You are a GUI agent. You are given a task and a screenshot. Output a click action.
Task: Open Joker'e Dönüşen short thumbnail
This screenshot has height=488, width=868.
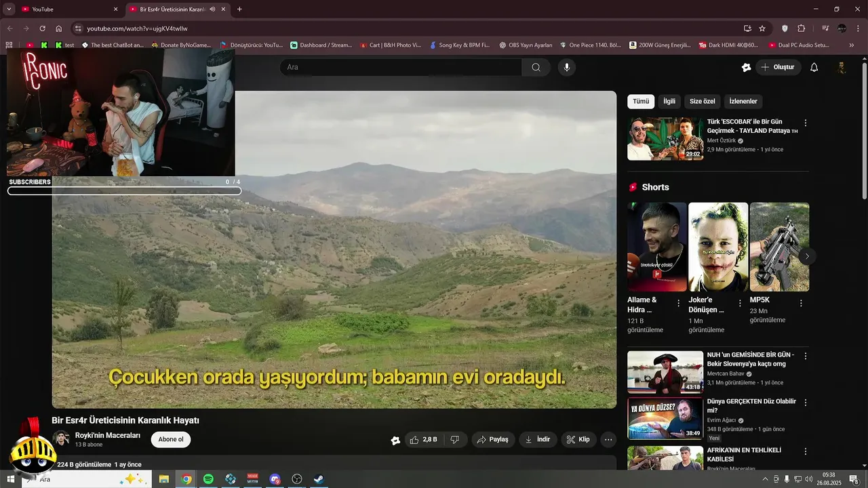pyautogui.click(x=718, y=247)
